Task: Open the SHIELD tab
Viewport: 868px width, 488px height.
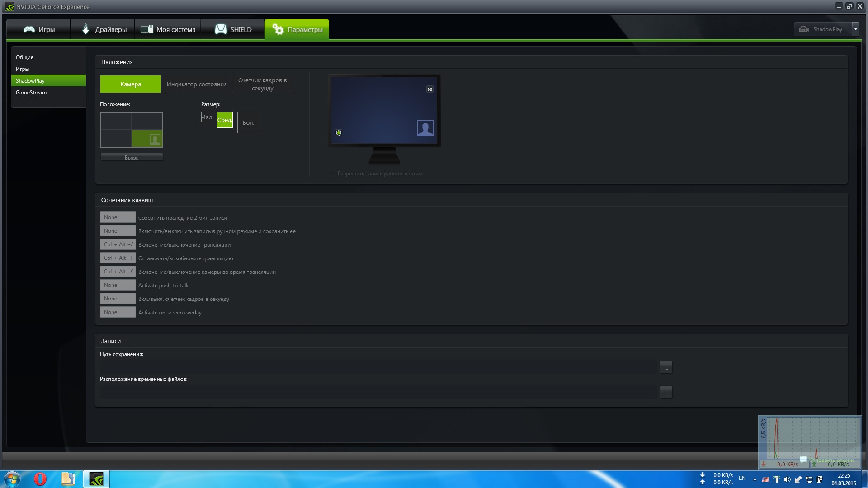Action: 233,30
